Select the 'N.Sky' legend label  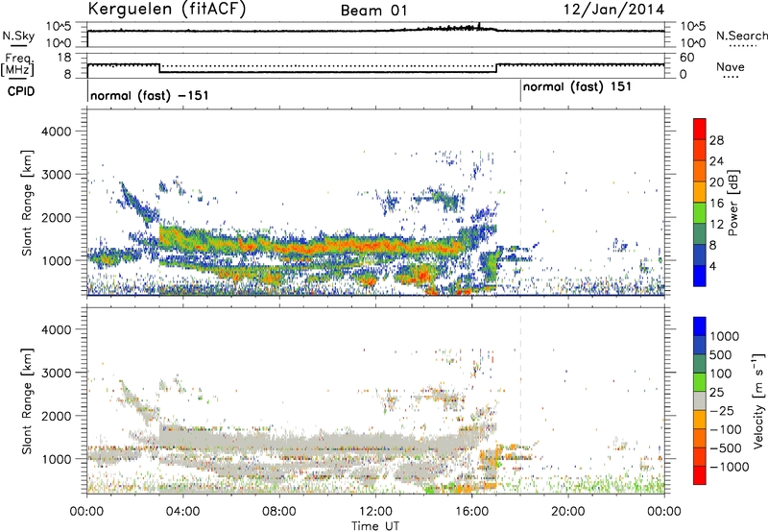click(x=18, y=36)
